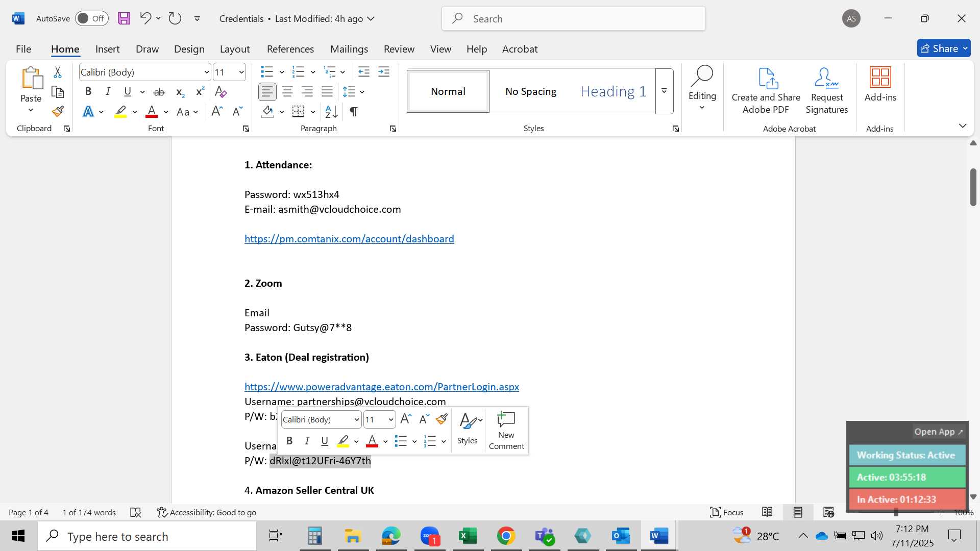This screenshot has width=980, height=551.
Task: Toggle Justify alignment
Action: (x=327, y=92)
